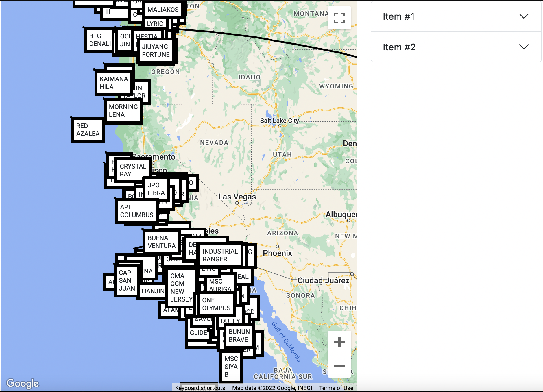Click the Las Vegas city label
Image resolution: width=543 pixels, height=392 pixels.
237,197
